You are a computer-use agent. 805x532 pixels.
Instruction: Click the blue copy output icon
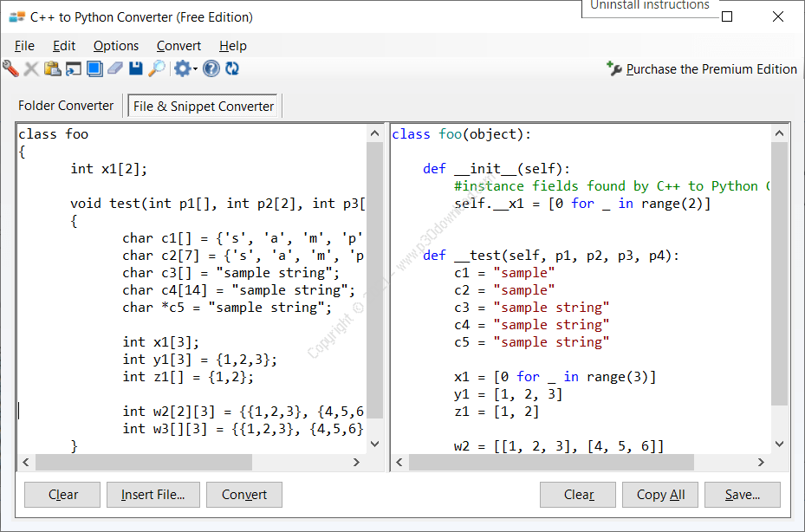tap(93, 68)
